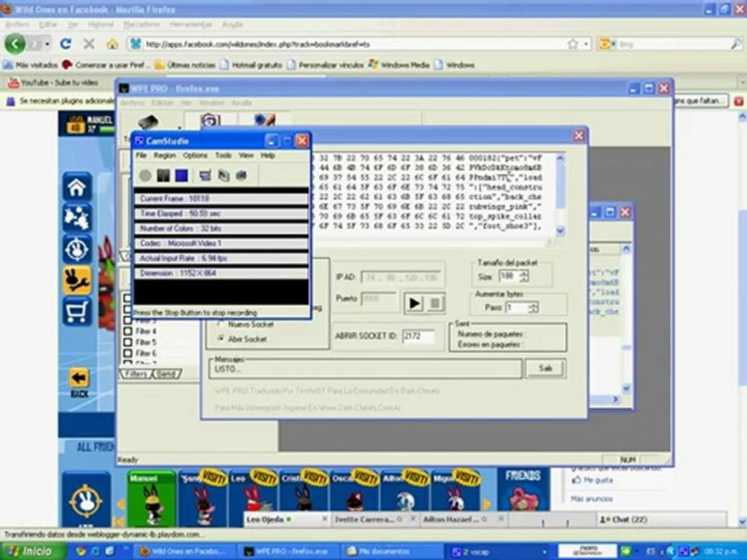Select the yellow customize pet sidebar icon

coord(77,280)
